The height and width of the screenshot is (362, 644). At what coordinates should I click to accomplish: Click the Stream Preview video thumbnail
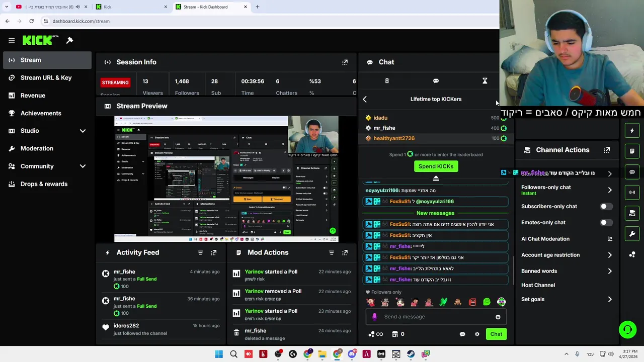(226, 179)
